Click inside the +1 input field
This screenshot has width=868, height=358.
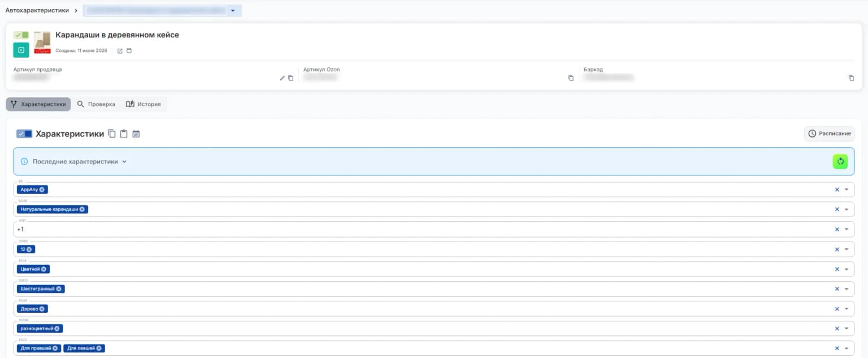pos(434,229)
